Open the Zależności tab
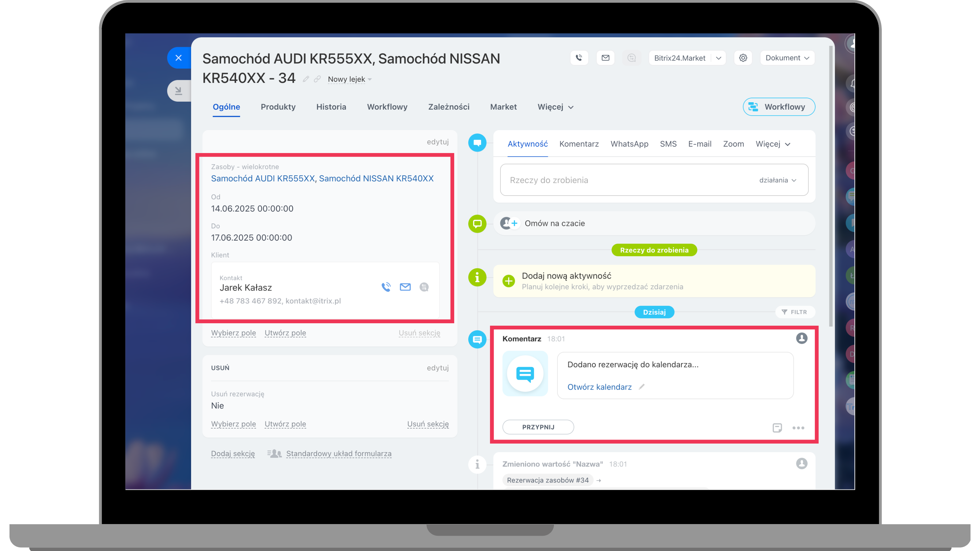The height and width of the screenshot is (551, 980). point(449,107)
